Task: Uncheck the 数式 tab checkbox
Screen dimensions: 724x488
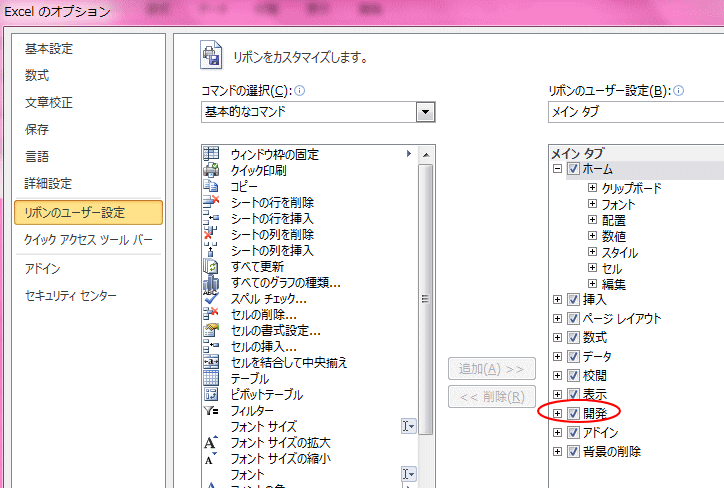Action: point(573,337)
